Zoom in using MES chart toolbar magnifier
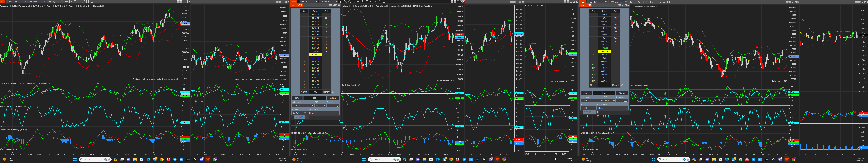The height and width of the screenshot is (163, 868). click(349, 2)
